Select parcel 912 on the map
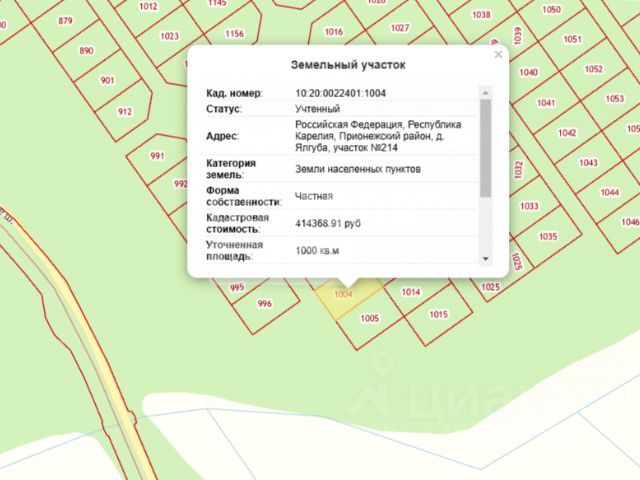Viewport: 640px width, 480px height. coord(125,111)
